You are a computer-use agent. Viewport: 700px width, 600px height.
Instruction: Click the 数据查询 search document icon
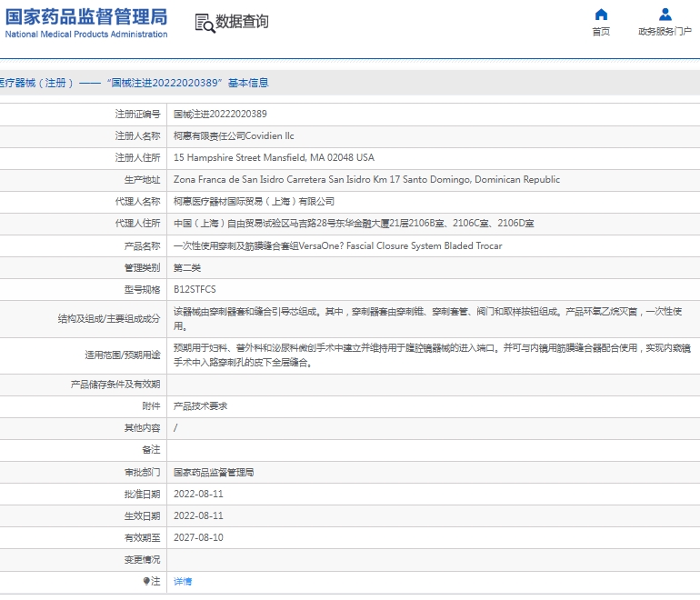[x=205, y=24]
